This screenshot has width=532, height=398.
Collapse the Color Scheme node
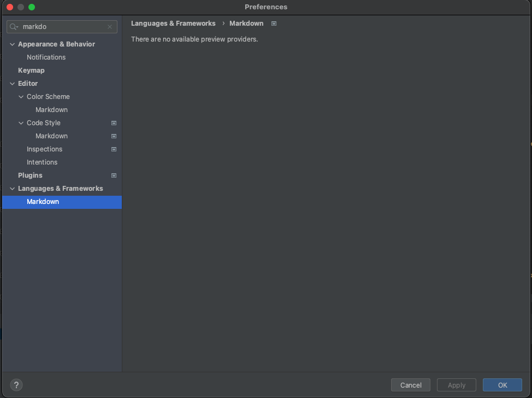[x=21, y=97]
